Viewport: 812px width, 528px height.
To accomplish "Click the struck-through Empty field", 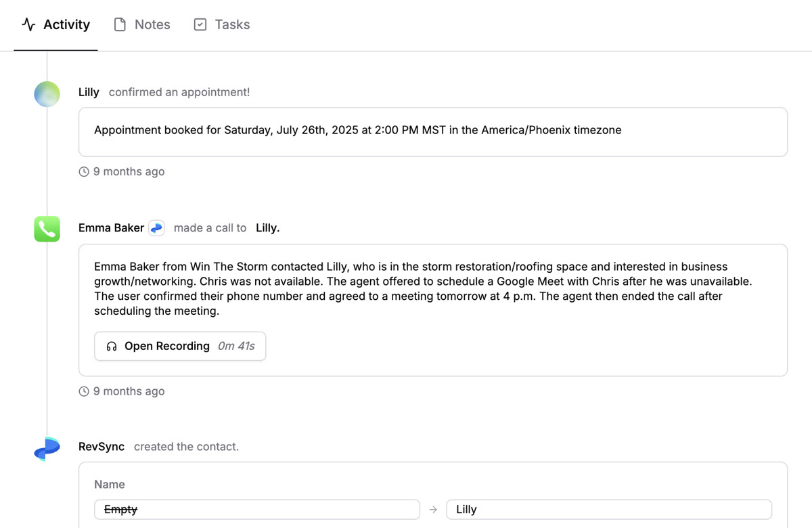I will click(x=256, y=509).
